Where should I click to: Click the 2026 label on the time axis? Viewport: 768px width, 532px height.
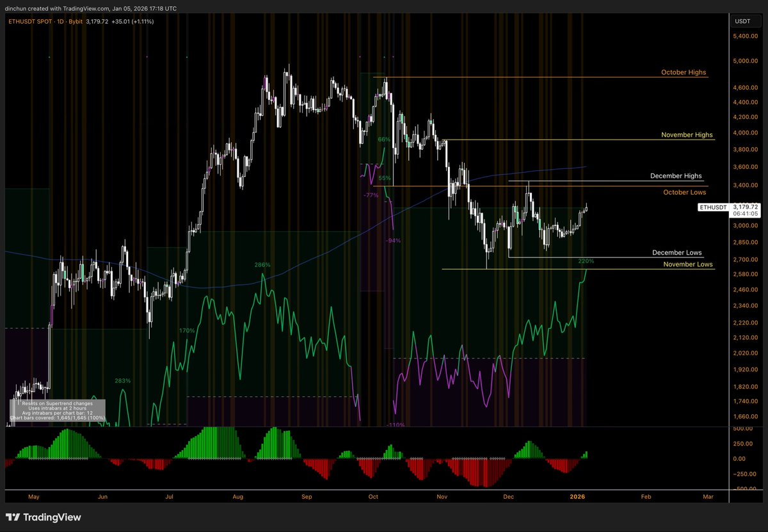coord(577,496)
